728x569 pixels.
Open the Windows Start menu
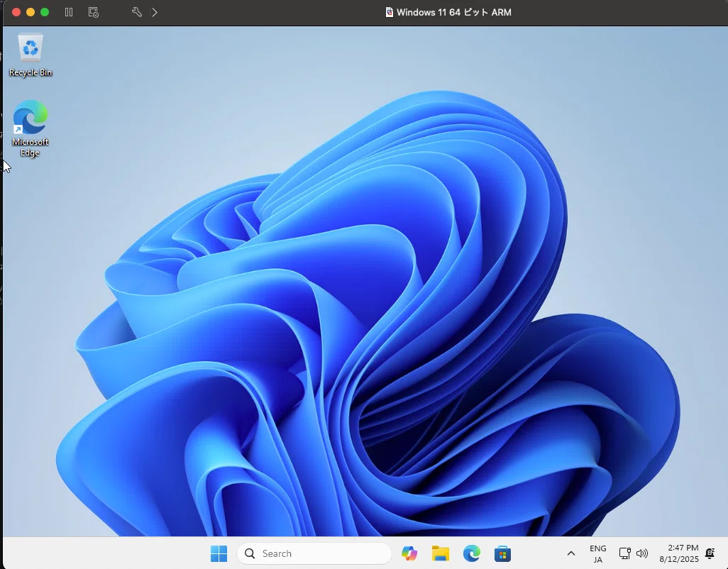219,553
